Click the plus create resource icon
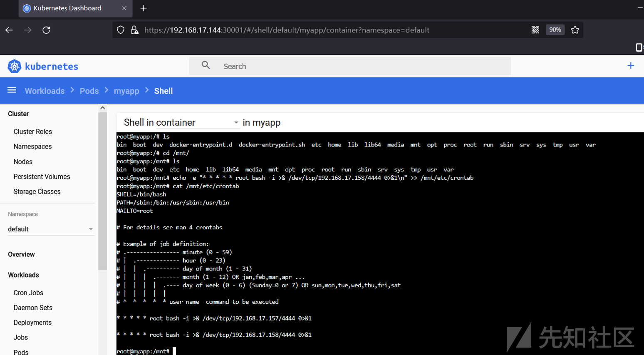This screenshot has width=644, height=355. point(631,66)
